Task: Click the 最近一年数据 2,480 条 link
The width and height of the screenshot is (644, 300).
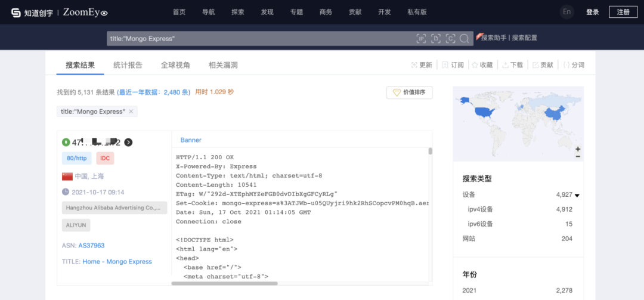Action: coord(154,92)
